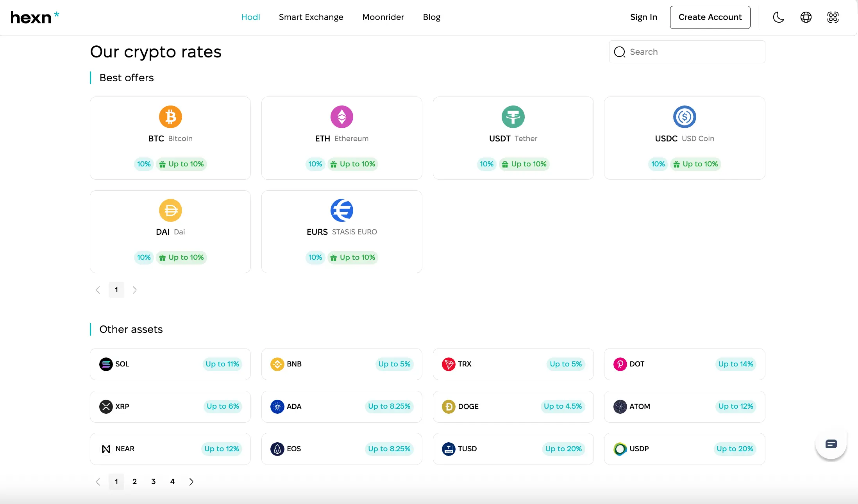Screen dimensions: 858x504
Task: Click ATOM 'Up to 12%' badge
Action: 736,406
